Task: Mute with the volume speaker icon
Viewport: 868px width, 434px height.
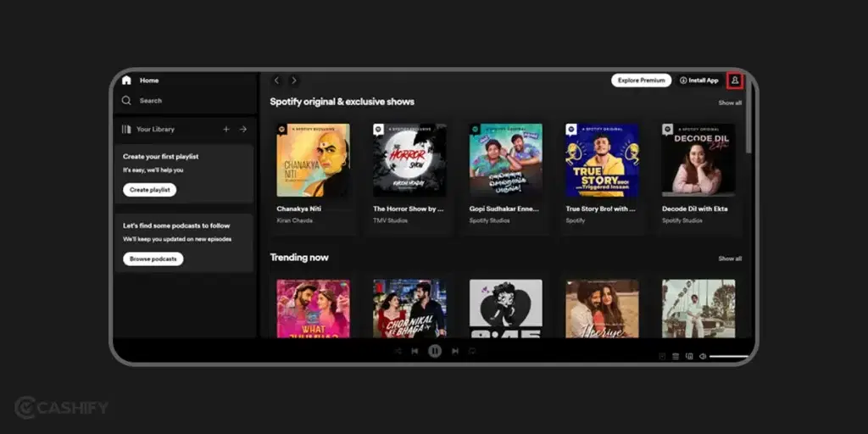Action: click(703, 357)
